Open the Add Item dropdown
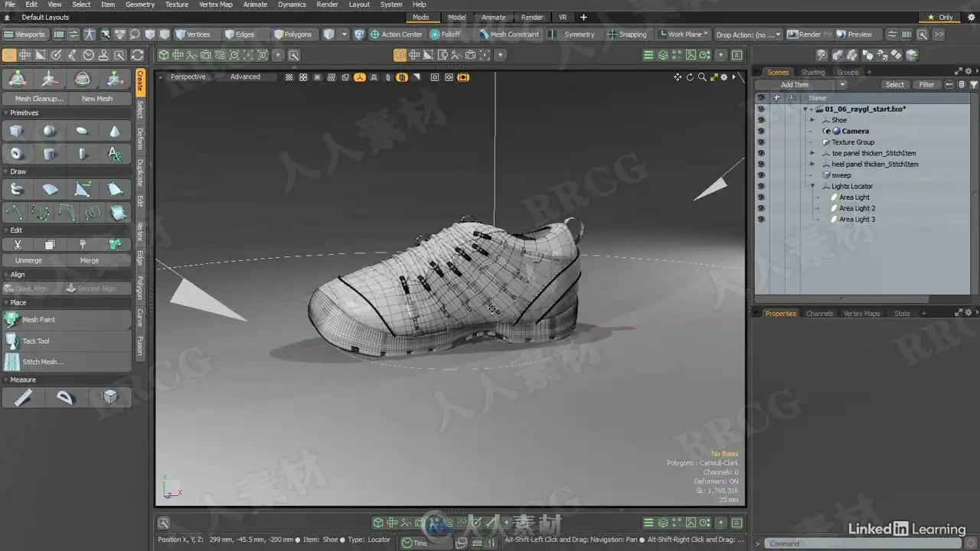Viewport: 980px width, 551px height. point(802,85)
